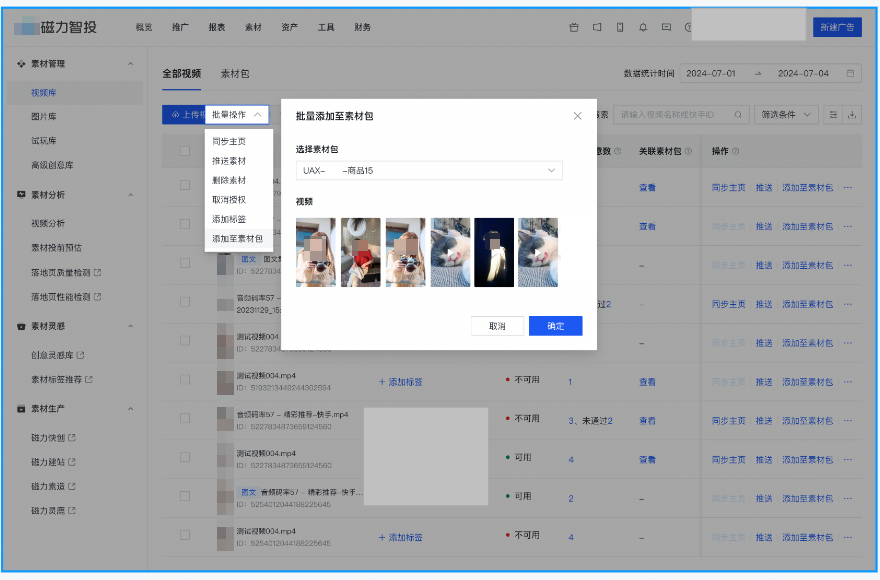Click the shop basket icon in header
This screenshot has width=880, height=580.
coord(573,27)
